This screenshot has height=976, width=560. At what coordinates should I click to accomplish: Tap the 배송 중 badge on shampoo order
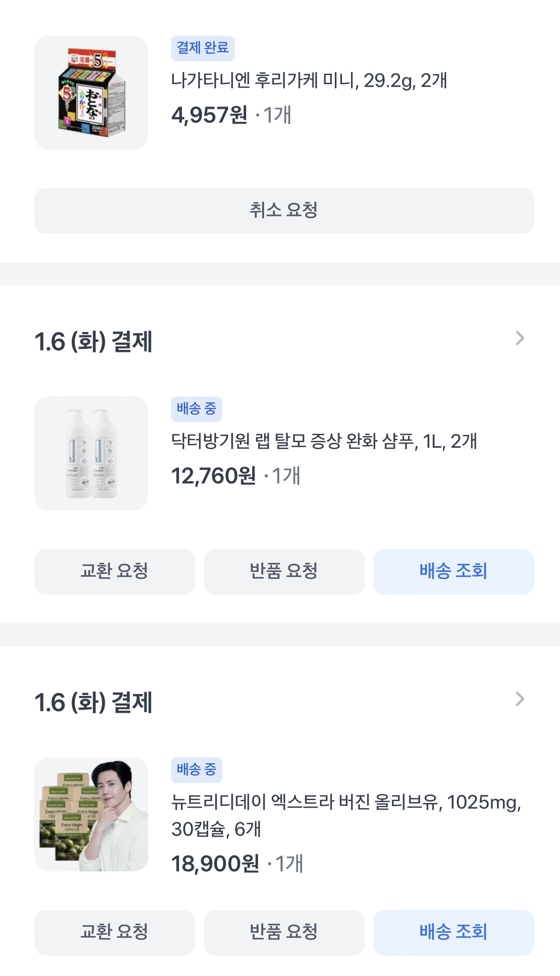click(x=196, y=409)
